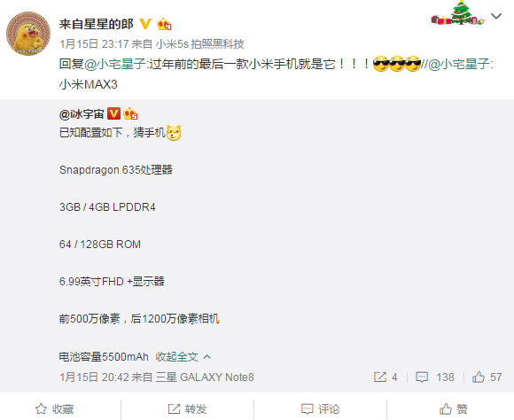
Task: Open the 小米5s 拍照黑科技 source link
Action: point(200,44)
